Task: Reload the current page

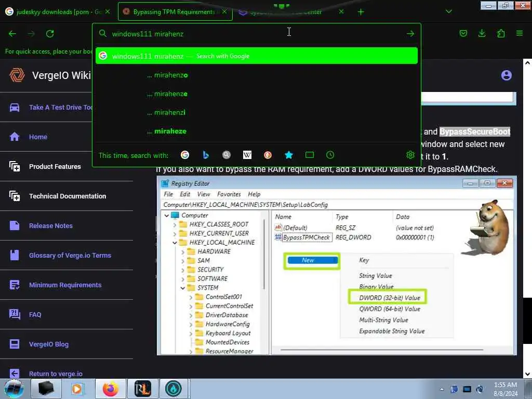Action: tap(50, 34)
